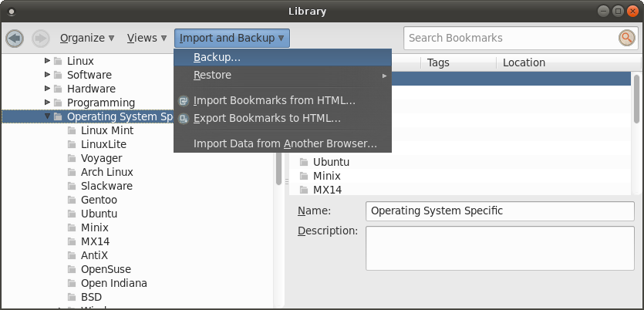Close the Import and Backup dropdown
The image size is (644, 310).
(x=232, y=39)
